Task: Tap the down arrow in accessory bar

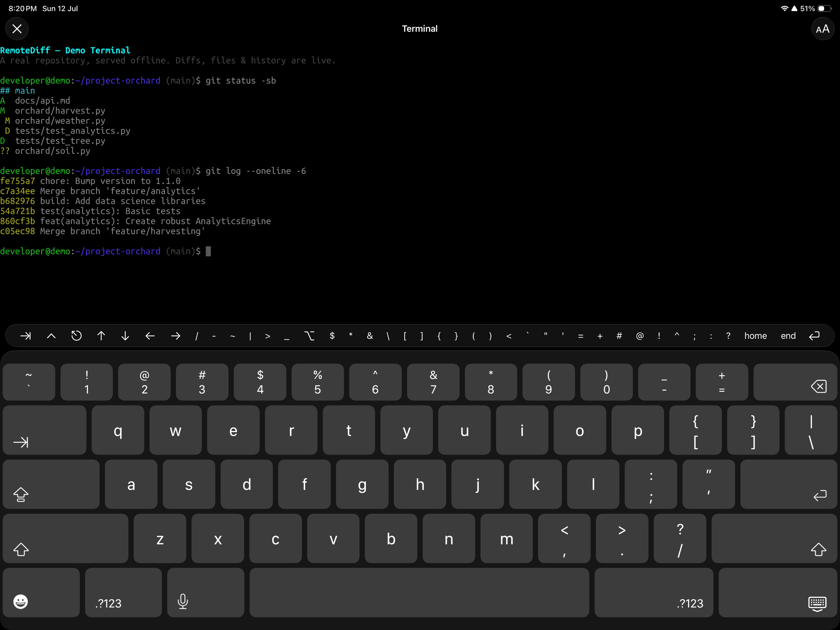Action: [125, 336]
